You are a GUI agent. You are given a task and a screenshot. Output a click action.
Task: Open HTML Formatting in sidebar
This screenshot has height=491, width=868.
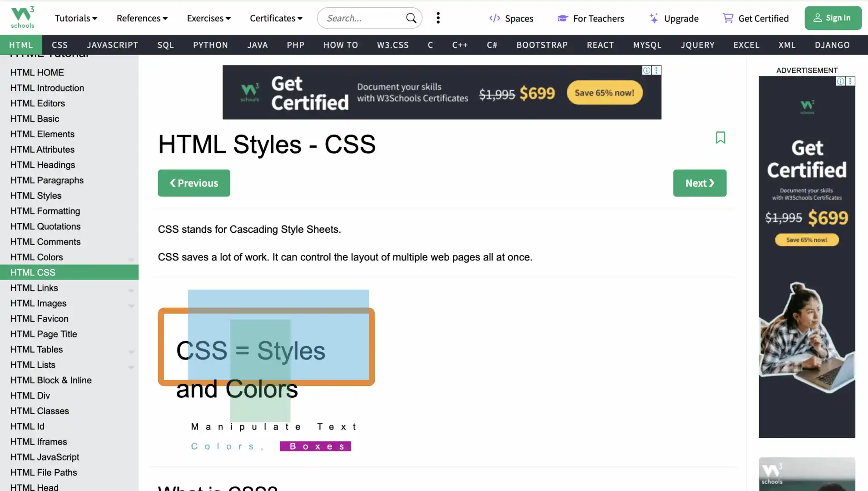pyautogui.click(x=69, y=211)
